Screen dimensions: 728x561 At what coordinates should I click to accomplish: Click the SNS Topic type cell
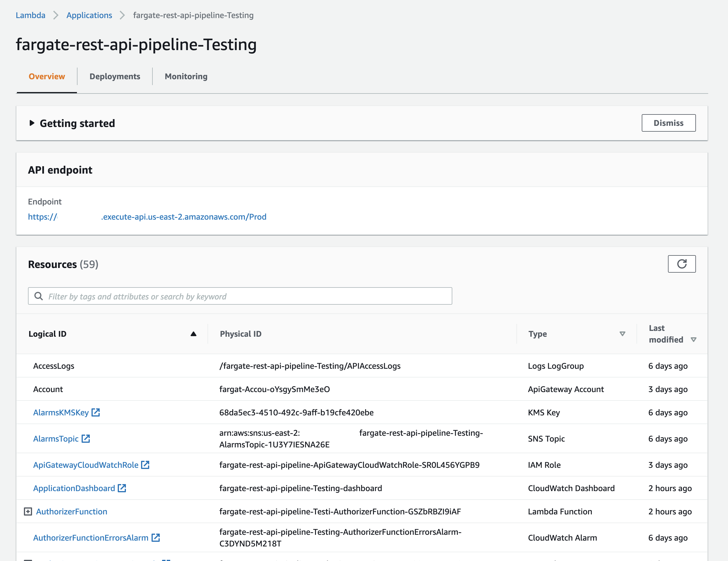coord(546,438)
